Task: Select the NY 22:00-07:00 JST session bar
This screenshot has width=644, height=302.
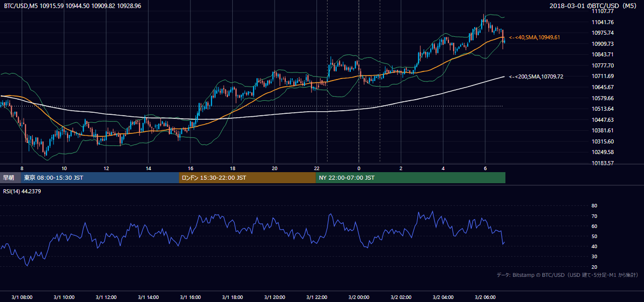Action: (x=411, y=178)
